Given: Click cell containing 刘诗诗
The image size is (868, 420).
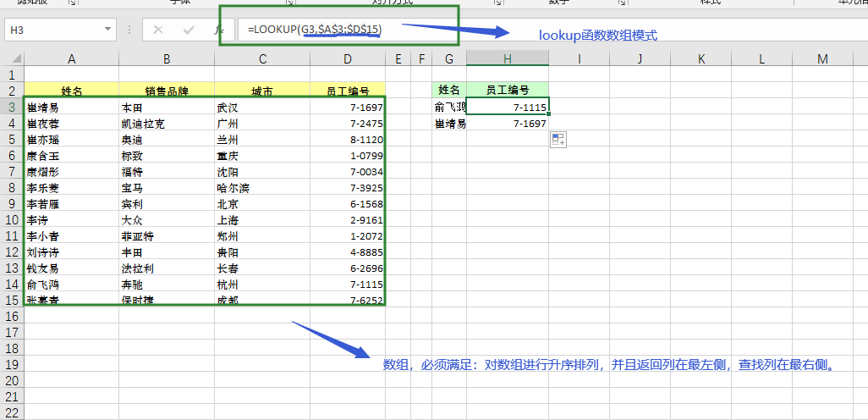Looking at the screenshot, I should tap(71, 252).
